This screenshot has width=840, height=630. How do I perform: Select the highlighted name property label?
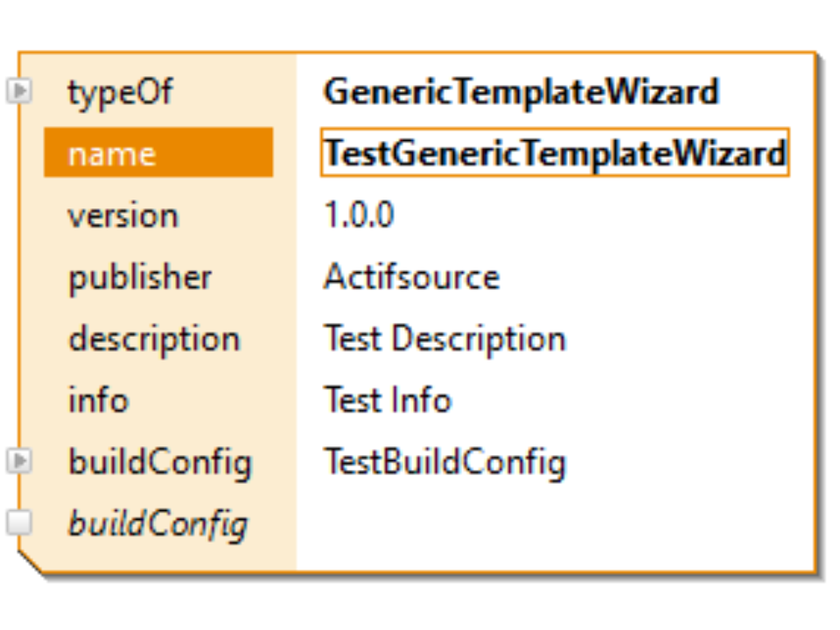pos(112,154)
